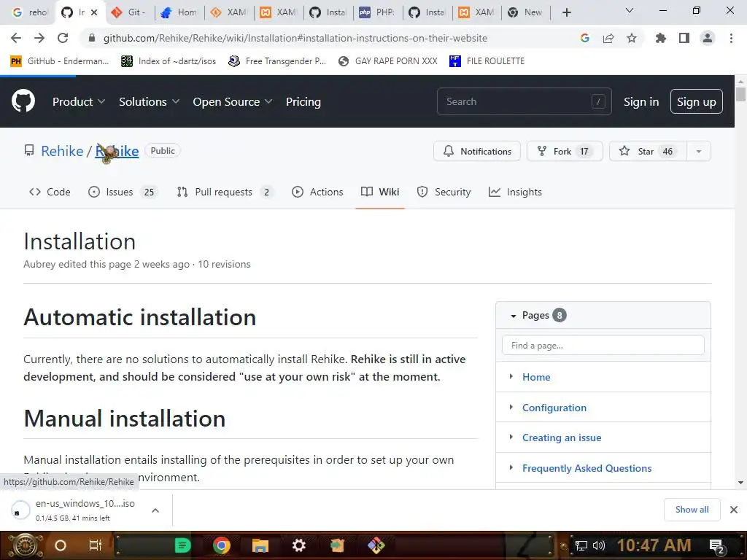The image size is (747, 560).
Task: Click the Sign up button
Action: click(696, 101)
